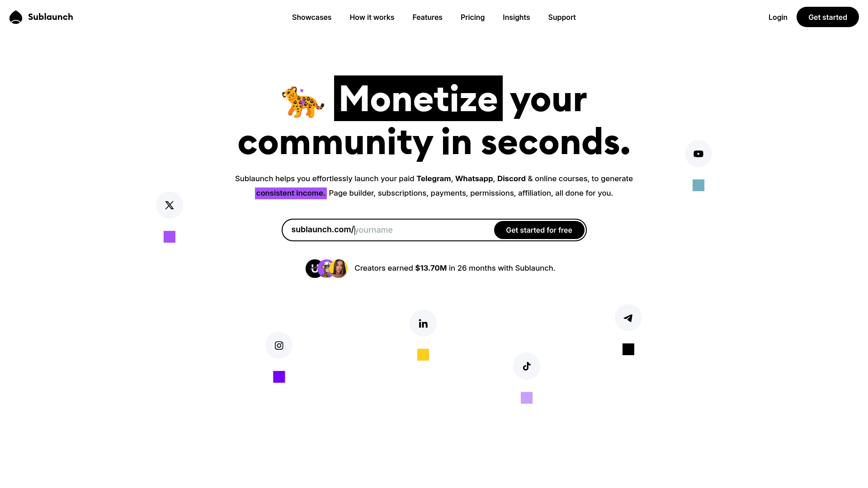The width and height of the screenshot is (868, 488).
Task: Click the Features tab in the navbar
Action: pyautogui.click(x=427, y=17)
